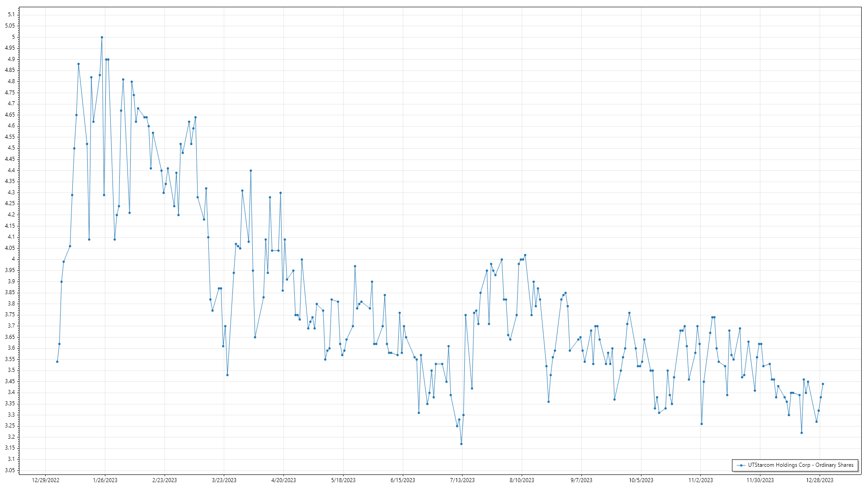
Task: Select the 1/26/2023 x-axis date label
Action: 105,480
